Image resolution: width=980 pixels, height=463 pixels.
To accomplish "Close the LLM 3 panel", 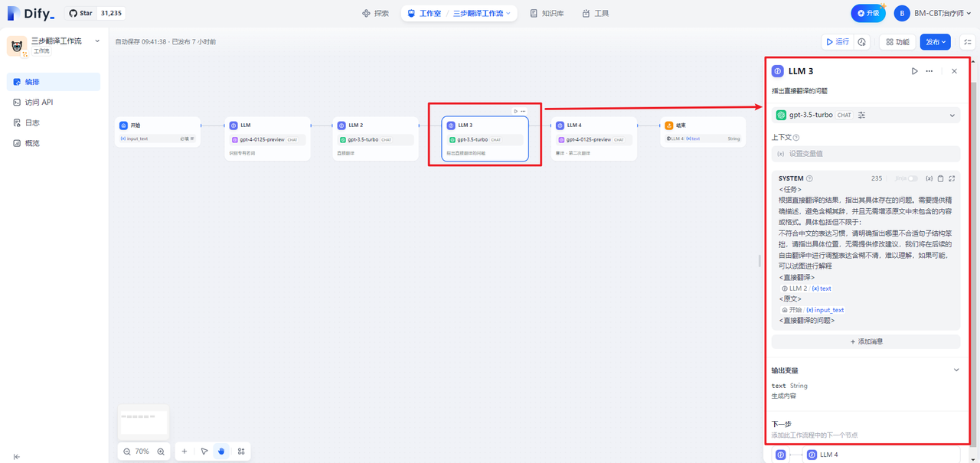I will click(x=954, y=71).
